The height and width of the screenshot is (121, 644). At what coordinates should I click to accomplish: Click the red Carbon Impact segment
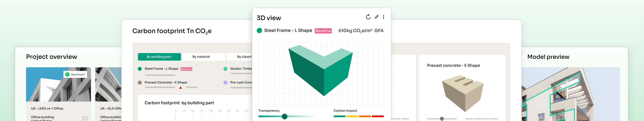coord(378,116)
